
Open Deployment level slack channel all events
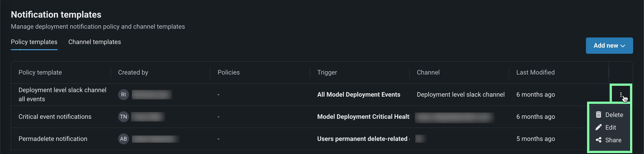62,94
